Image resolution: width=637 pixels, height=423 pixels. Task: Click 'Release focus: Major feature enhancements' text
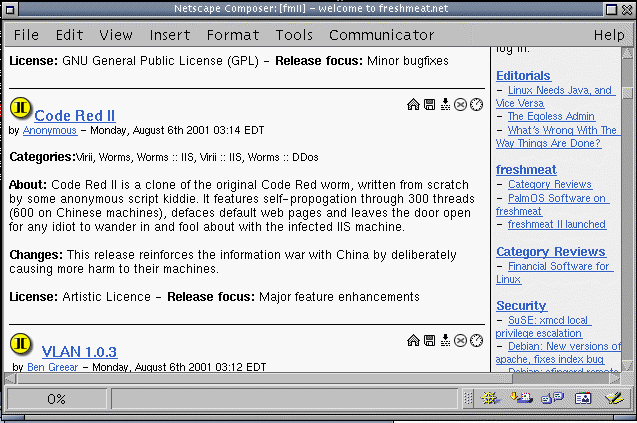tap(293, 297)
